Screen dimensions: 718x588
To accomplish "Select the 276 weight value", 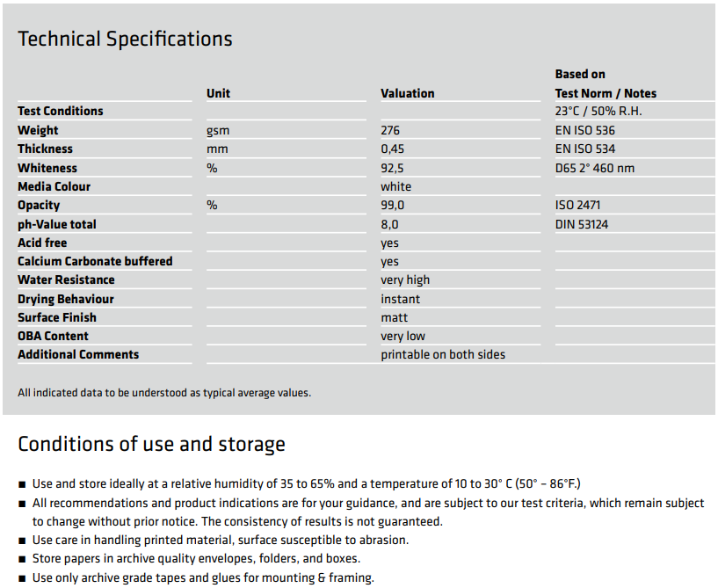I will 390,130.
